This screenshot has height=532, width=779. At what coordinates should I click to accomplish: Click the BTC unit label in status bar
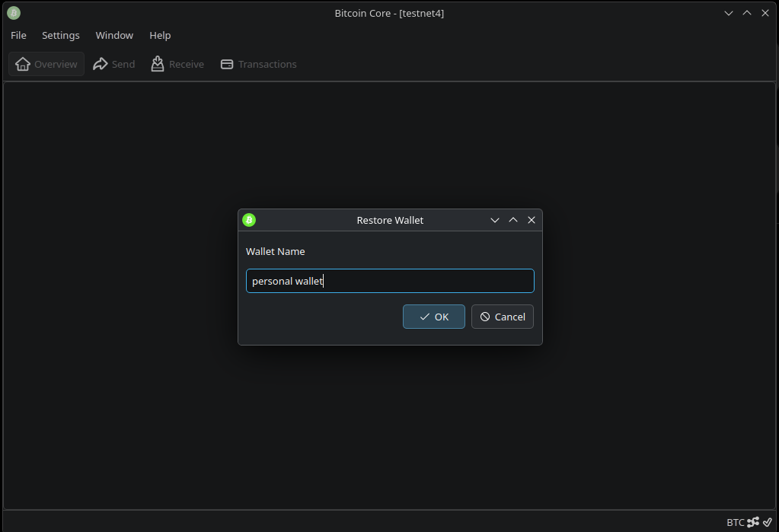736,522
